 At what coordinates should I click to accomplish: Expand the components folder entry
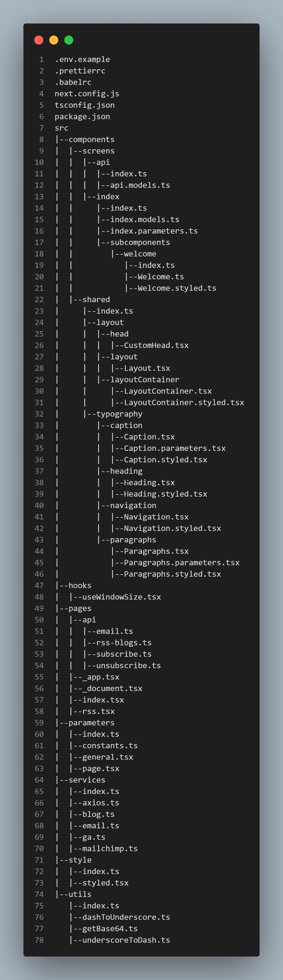pos(91,139)
